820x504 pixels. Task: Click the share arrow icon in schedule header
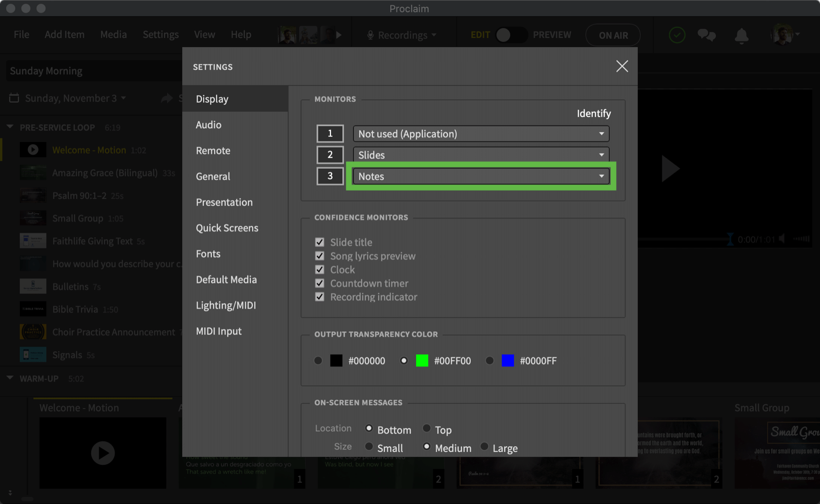(167, 98)
